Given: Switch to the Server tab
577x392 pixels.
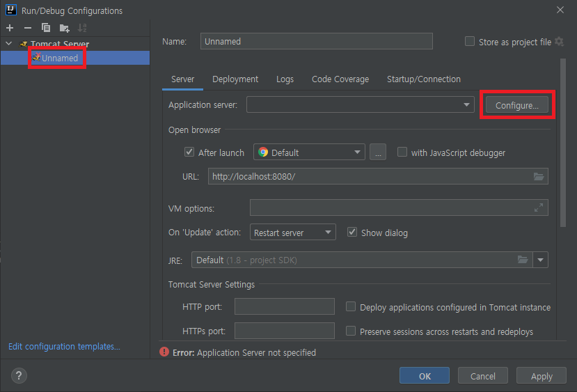Looking at the screenshot, I should [x=182, y=79].
